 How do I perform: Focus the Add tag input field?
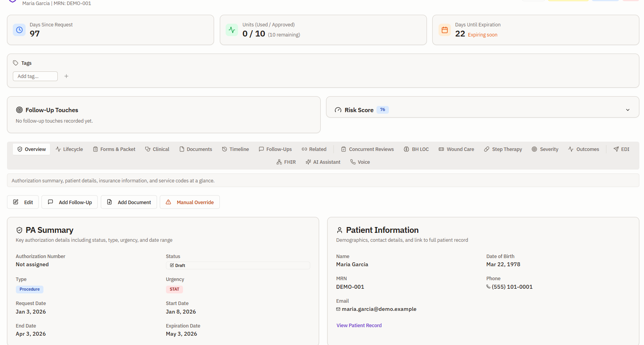(35, 76)
